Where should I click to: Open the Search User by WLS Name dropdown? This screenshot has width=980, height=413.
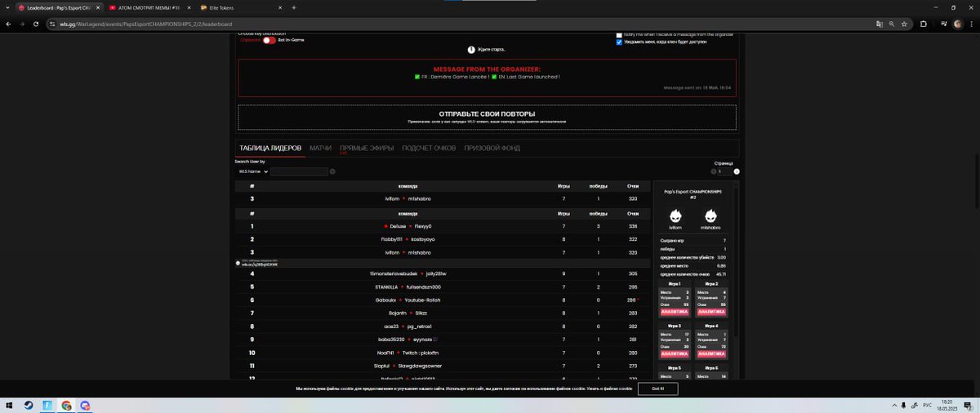click(252, 171)
